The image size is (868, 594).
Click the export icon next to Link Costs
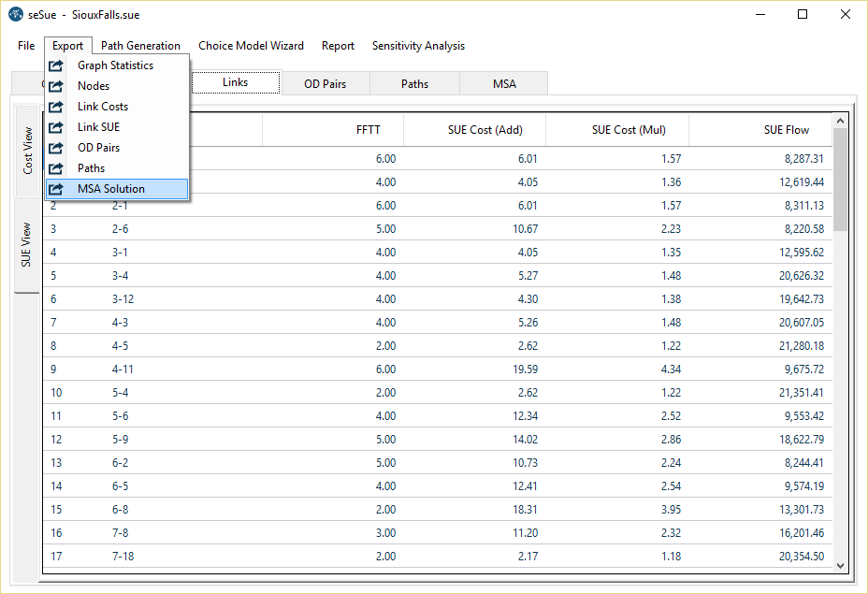click(x=57, y=107)
